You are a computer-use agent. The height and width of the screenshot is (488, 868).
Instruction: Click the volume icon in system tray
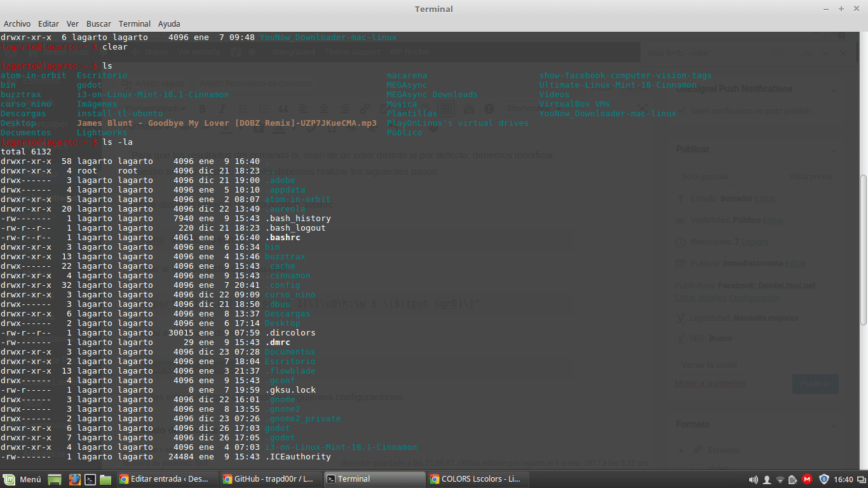754,479
